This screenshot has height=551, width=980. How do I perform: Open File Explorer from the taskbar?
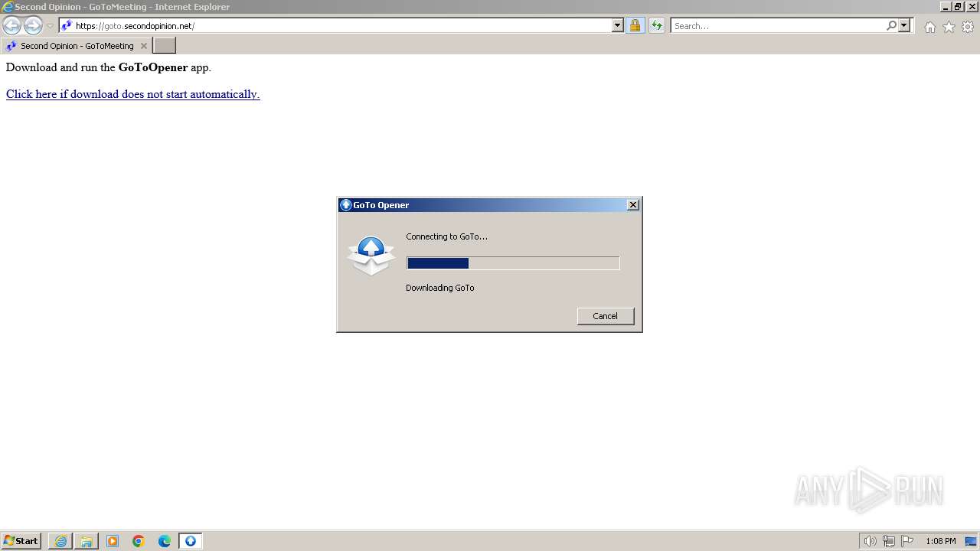[x=87, y=541]
